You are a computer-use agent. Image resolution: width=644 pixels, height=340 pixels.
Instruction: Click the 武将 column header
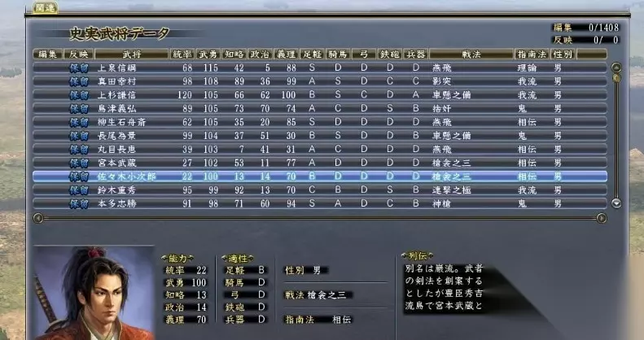click(131, 54)
